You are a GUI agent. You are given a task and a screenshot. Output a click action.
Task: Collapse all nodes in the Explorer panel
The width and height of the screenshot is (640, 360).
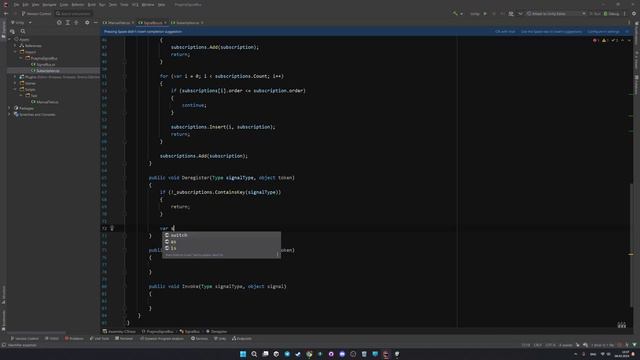point(76,23)
